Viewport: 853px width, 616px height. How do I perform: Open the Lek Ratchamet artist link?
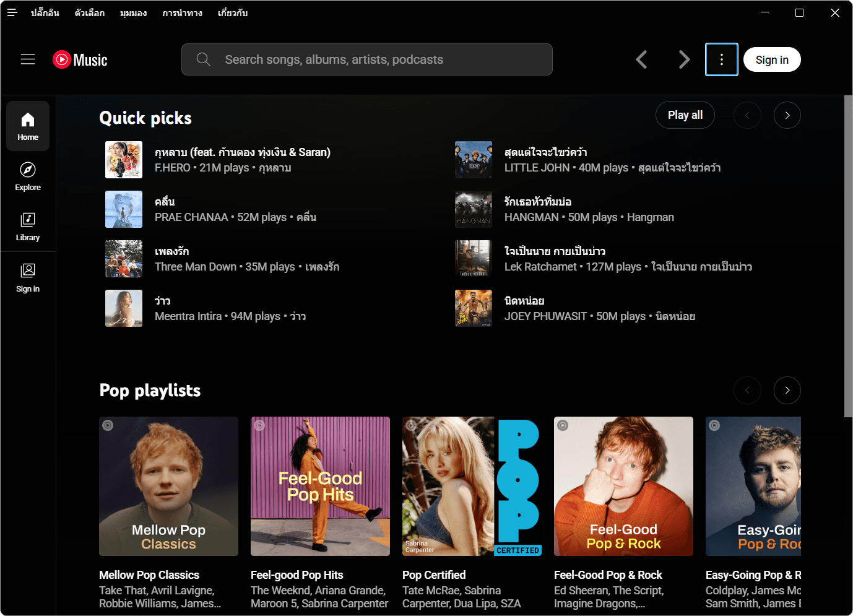540,267
